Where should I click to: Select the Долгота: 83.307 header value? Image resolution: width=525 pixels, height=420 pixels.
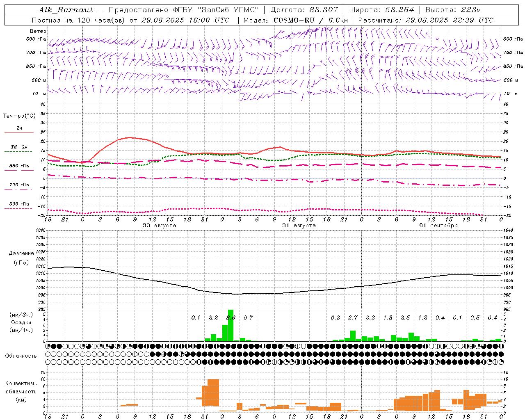[x=304, y=10]
